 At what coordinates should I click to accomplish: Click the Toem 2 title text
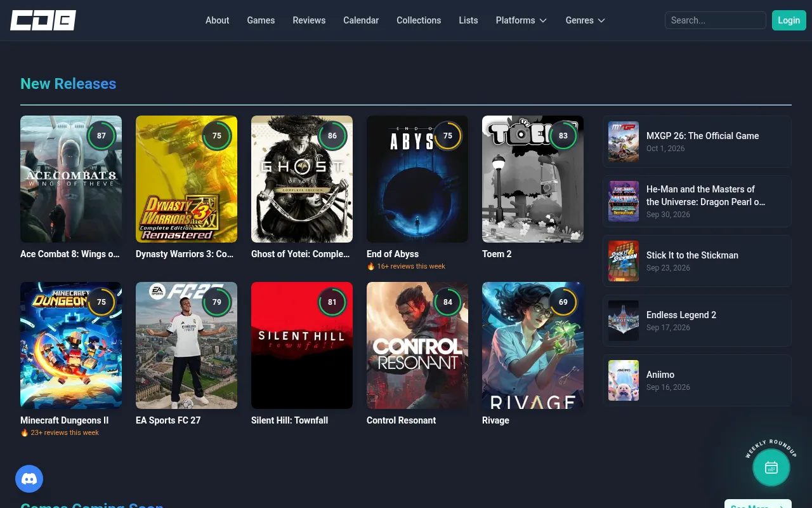(497, 254)
